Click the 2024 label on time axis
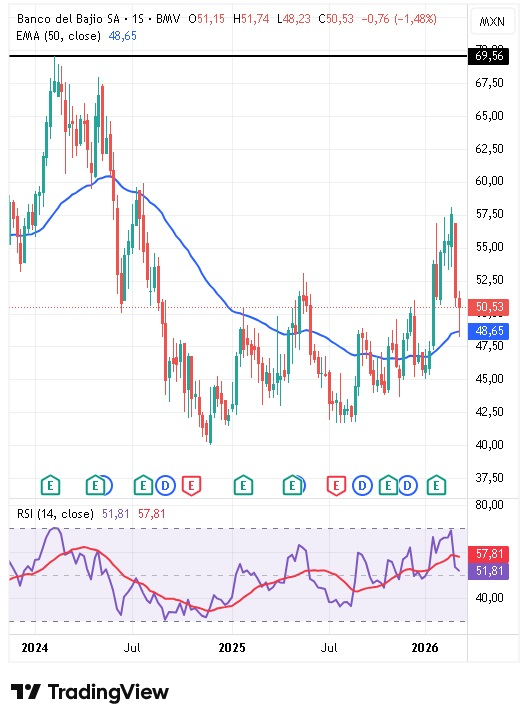Image resolution: width=529 pixels, height=709 pixels. coord(34,648)
